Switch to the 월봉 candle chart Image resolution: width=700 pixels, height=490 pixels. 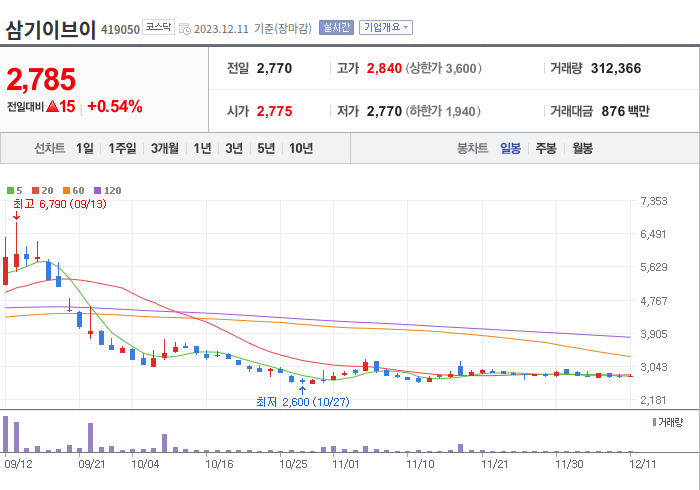[583, 148]
